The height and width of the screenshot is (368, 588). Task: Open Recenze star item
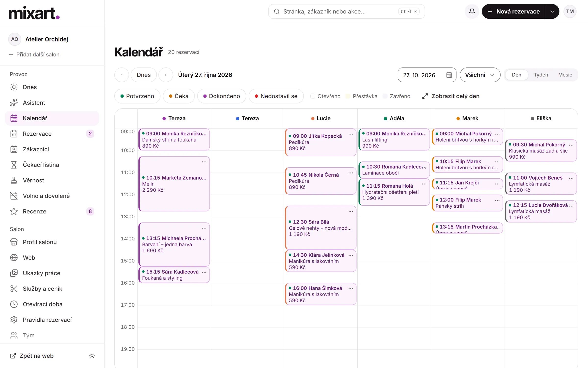tap(52, 211)
